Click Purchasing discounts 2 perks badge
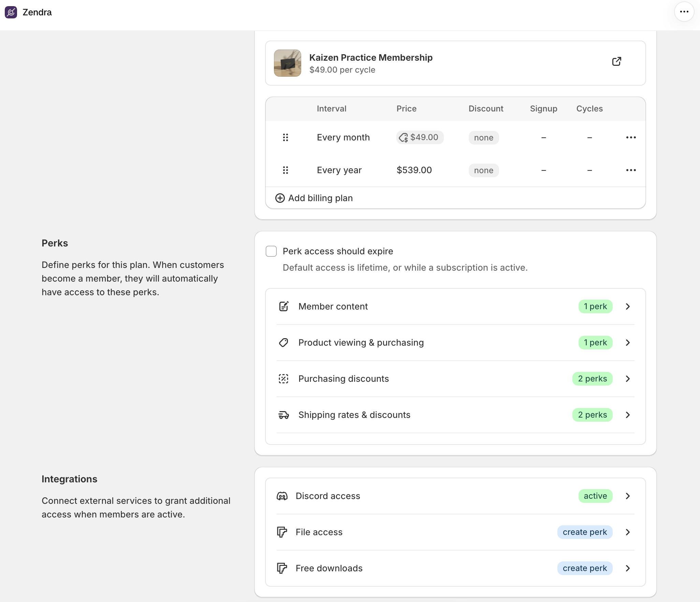The image size is (700, 602). click(592, 379)
